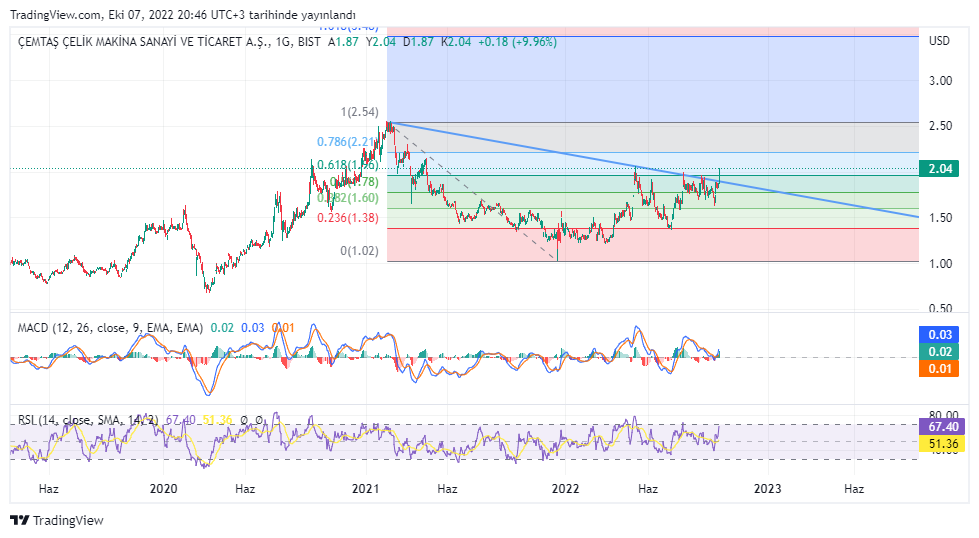Click the purple RSI value tag 67.40
979x538 pixels.
click(942, 427)
